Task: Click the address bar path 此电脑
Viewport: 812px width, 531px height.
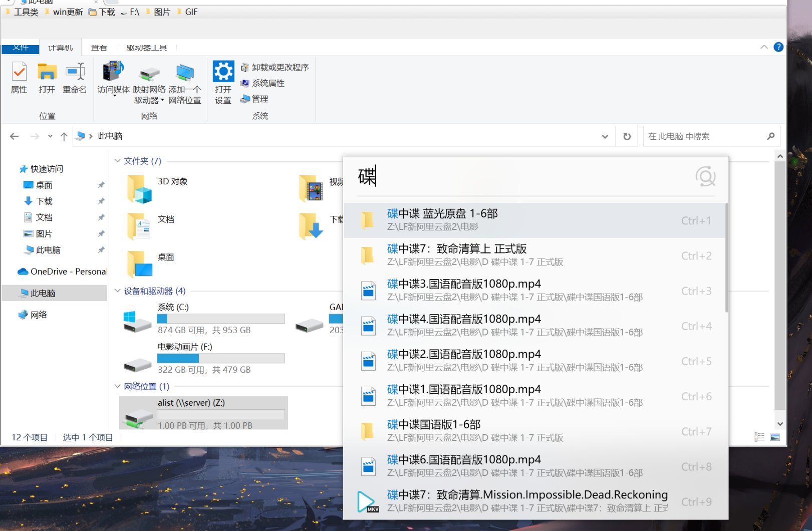Action: (x=110, y=136)
